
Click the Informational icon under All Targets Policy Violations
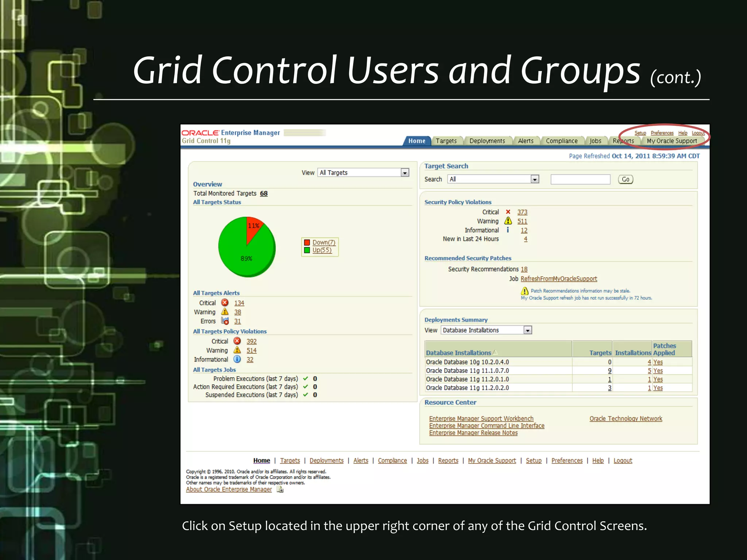tap(237, 359)
